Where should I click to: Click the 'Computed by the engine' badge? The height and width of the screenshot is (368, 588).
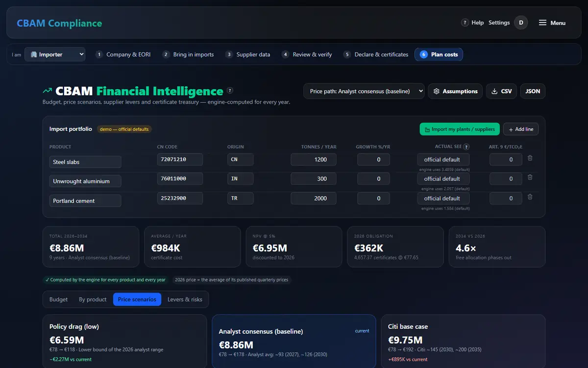click(x=106, y=280)
